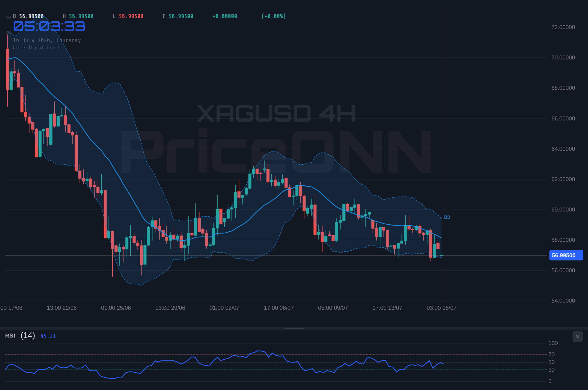Click the 58.00000 price axis label
The image size is (588, 390).
[x=563, y=240]
